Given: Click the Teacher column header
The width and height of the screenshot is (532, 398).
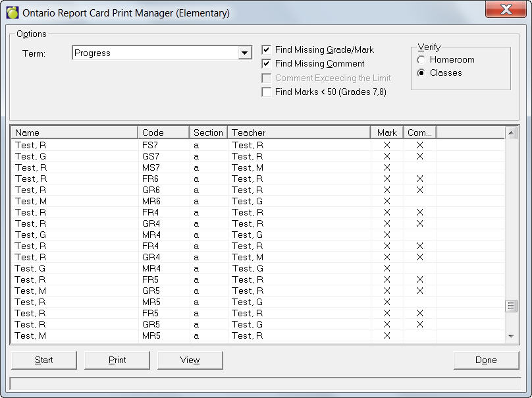Looking at the screenshot, I should [299, 132].
